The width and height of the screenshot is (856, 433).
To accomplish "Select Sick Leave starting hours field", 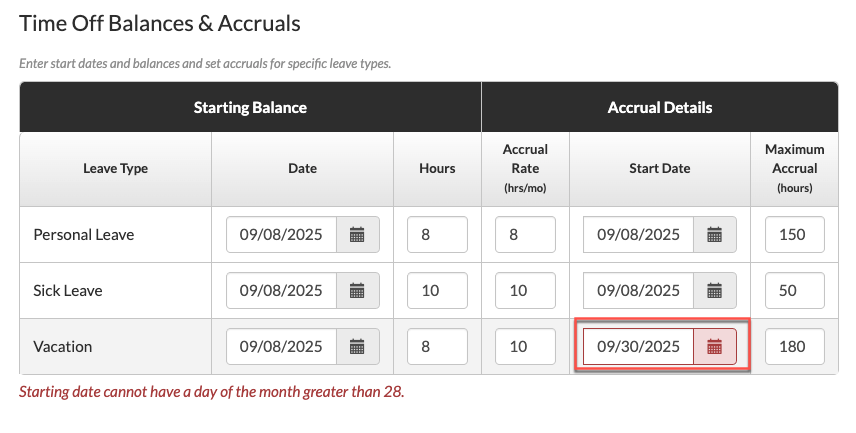I will point(437,290).
